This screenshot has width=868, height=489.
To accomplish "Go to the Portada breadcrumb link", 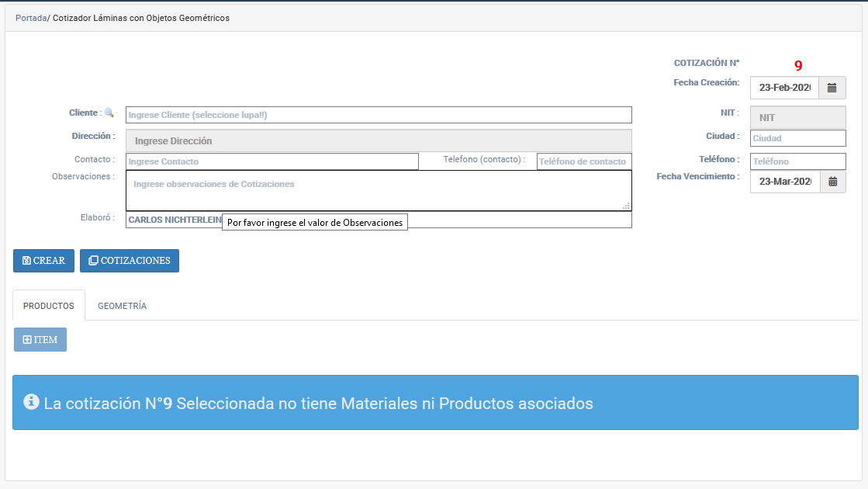I will [30, 18].
